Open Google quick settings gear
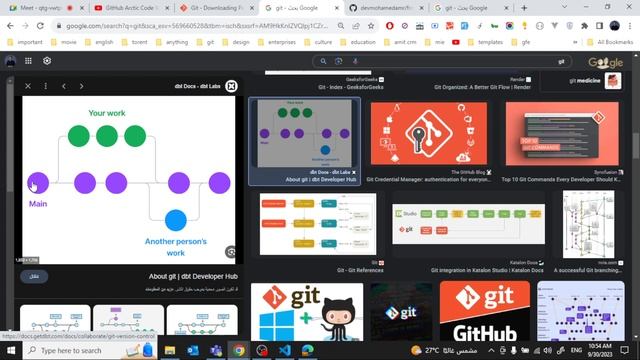 pos(47,61)
